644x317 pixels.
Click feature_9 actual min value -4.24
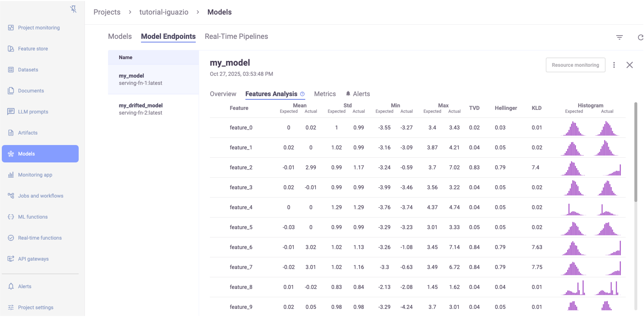tap(406, 307)
